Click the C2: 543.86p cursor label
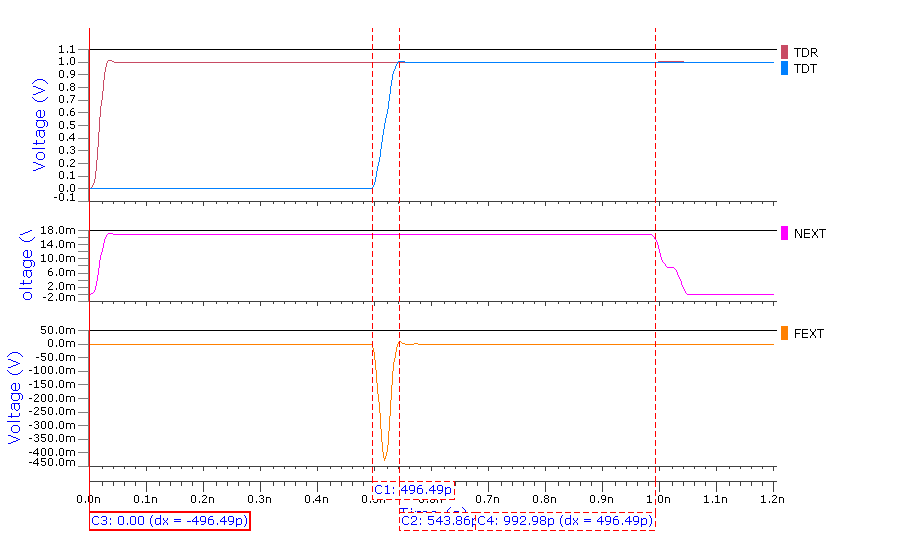The image size is (906, 552). [437, 521]
